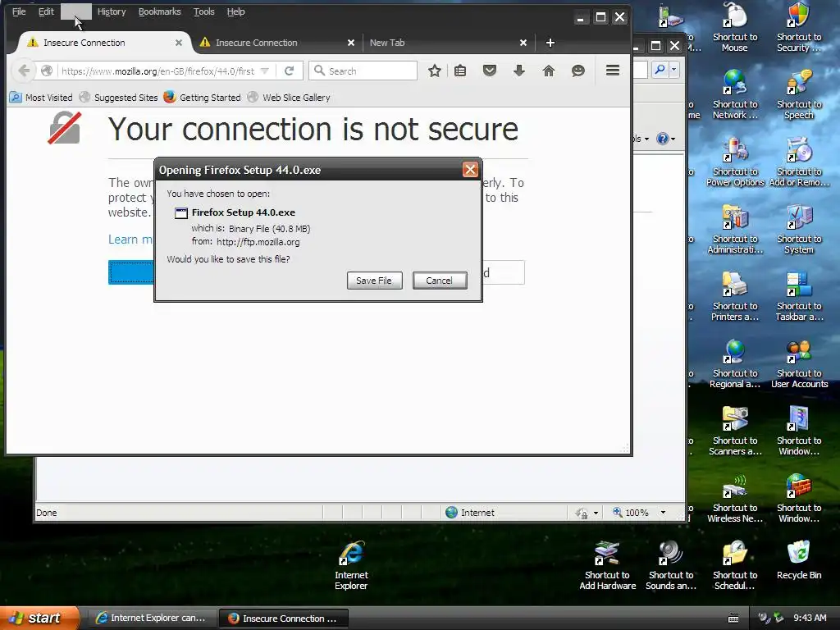This screenshot has height=630, width=840.
Task: Select Shortcut to Scheduled Tasks icon
Action: 735,566
